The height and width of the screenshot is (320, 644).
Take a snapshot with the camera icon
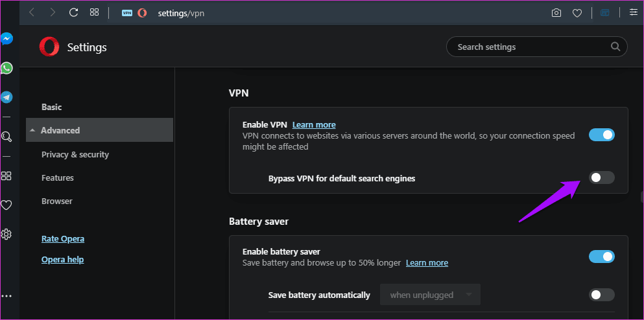tap(556, 13)
